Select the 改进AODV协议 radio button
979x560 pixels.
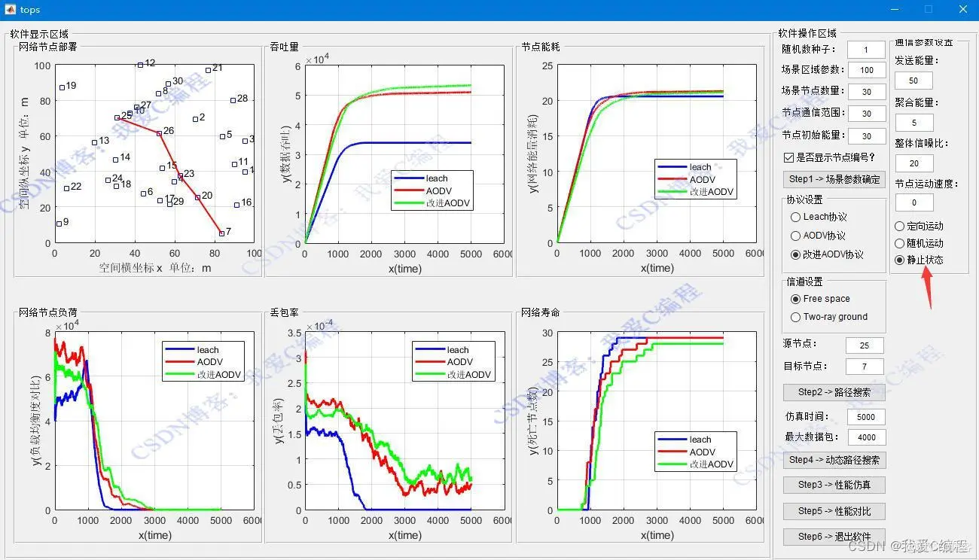point(795,254)
